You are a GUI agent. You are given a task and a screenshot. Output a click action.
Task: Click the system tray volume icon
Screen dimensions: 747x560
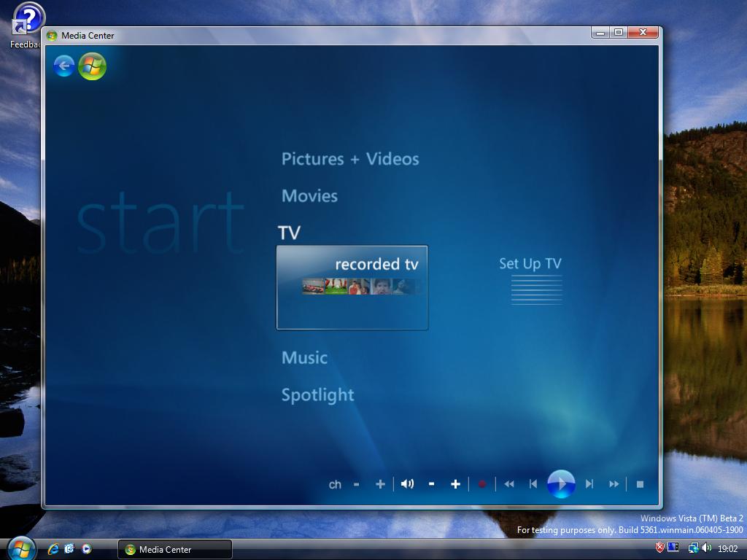(706, 548)
